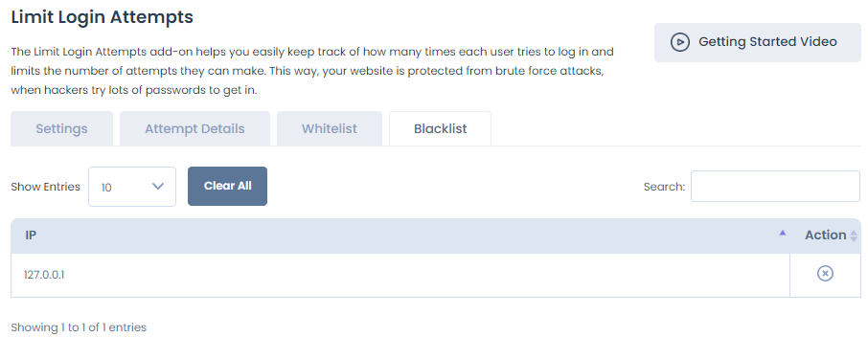Image resolution: width=868 pixels, height=360 pixels.
Task: Go to the Whitelist tab
Action: (x=330, y=129)
